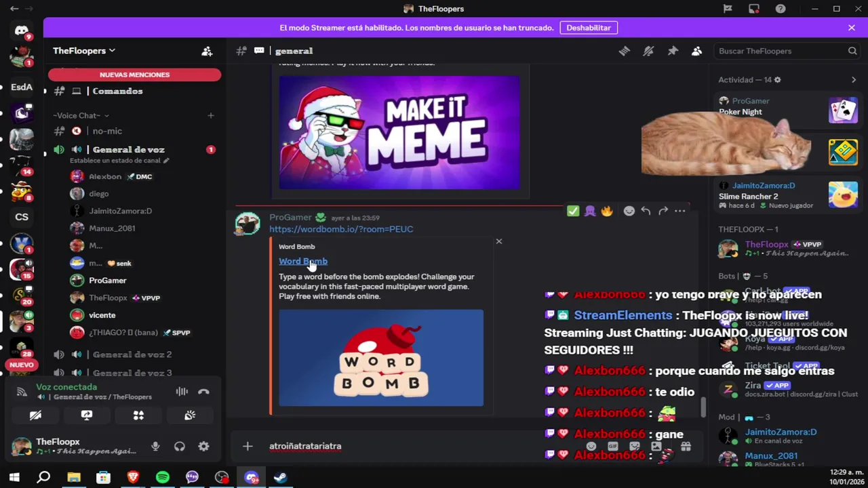Select General de voz 2 channel
Screen dimensions: 868x488
132,354
